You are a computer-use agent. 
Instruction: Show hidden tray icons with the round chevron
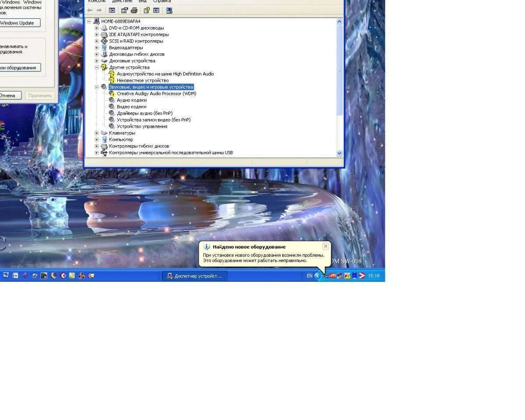click(317, 276)
